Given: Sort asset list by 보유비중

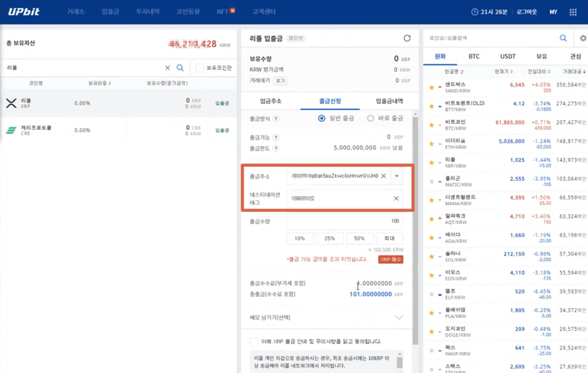Looking at the screenshot, I should point(100,84).
